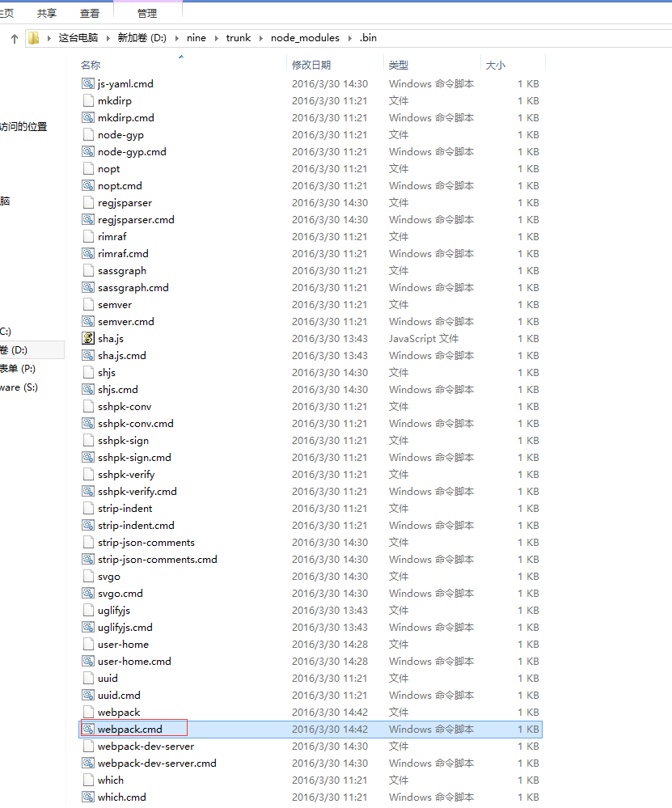Open the 管理 ribbon tab
The width and height of the screenshot is (672, 808).
point(147,14)
